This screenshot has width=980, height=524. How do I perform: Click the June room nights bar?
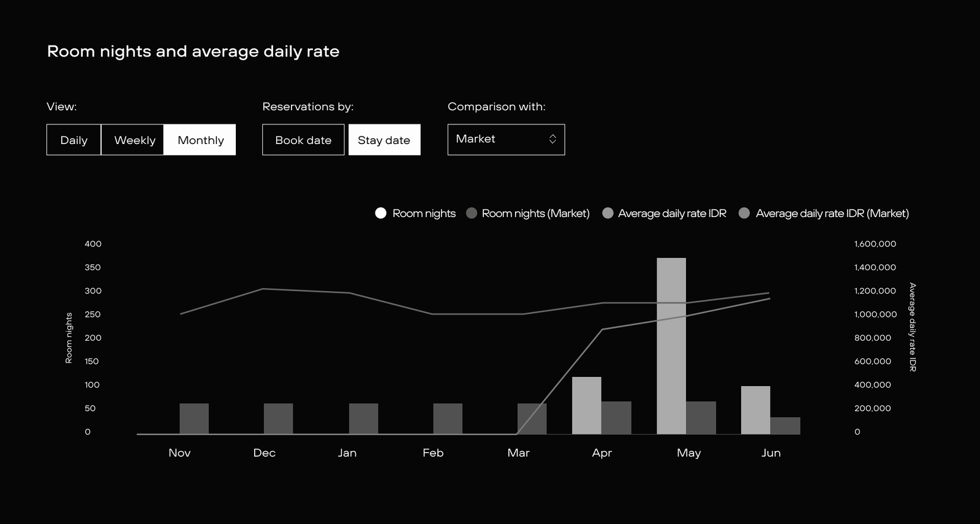tap(755, 410)
